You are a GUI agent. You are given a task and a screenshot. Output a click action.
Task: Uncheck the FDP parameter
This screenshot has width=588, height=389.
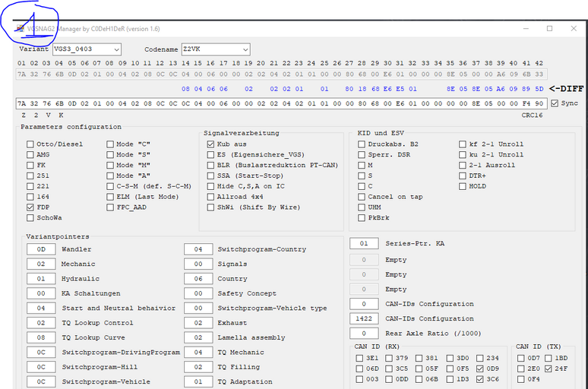pos(30,207)
